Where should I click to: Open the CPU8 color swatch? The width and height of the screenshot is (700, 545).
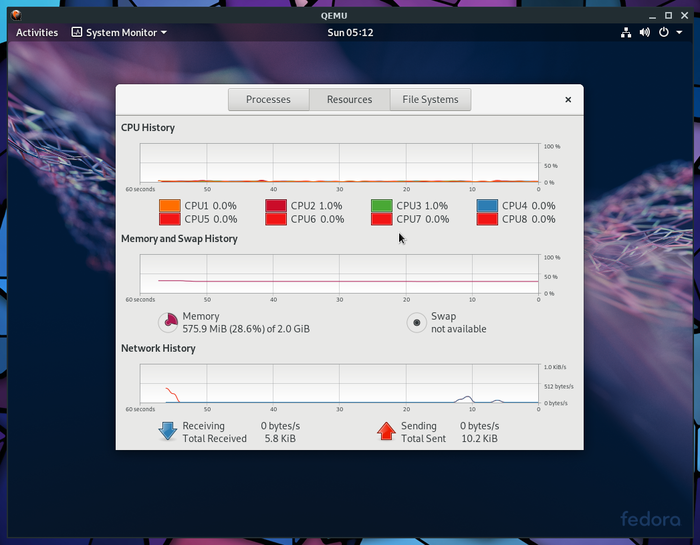487,219
